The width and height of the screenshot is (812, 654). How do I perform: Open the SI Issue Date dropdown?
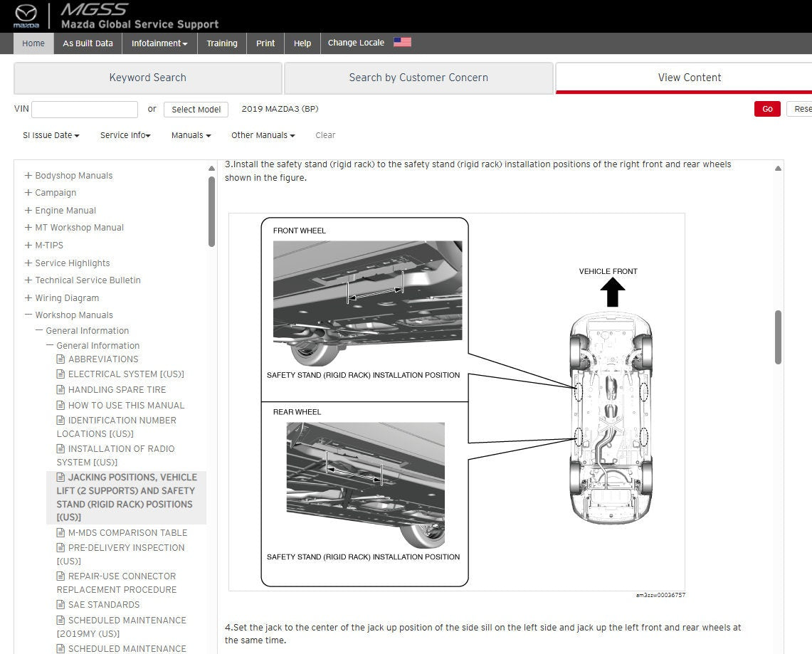tap(51, 135)
